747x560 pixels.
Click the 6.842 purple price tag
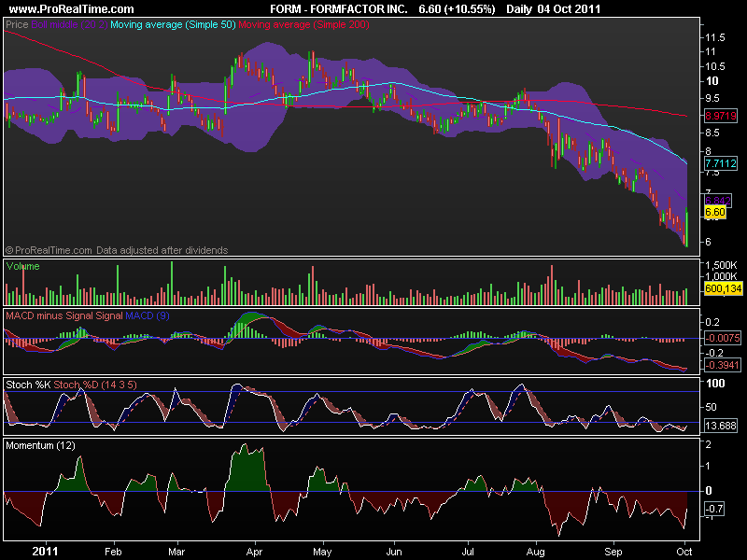tap(717, 201)
